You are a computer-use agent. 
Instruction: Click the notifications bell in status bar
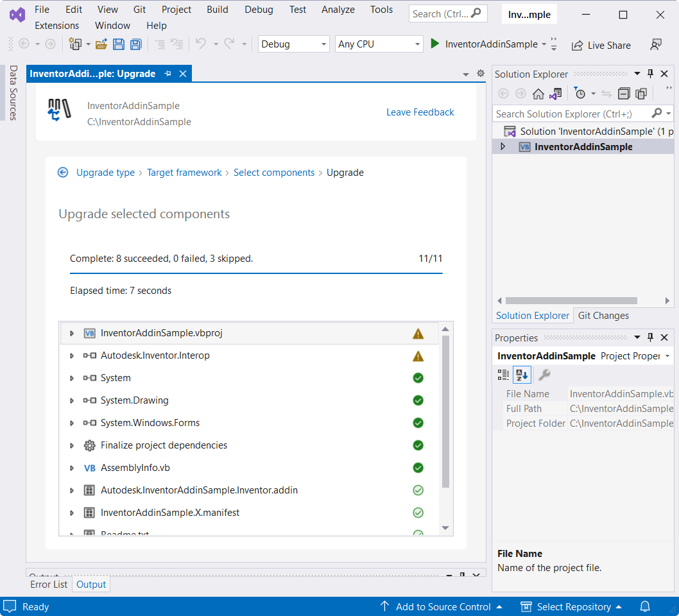pos(645,606)
